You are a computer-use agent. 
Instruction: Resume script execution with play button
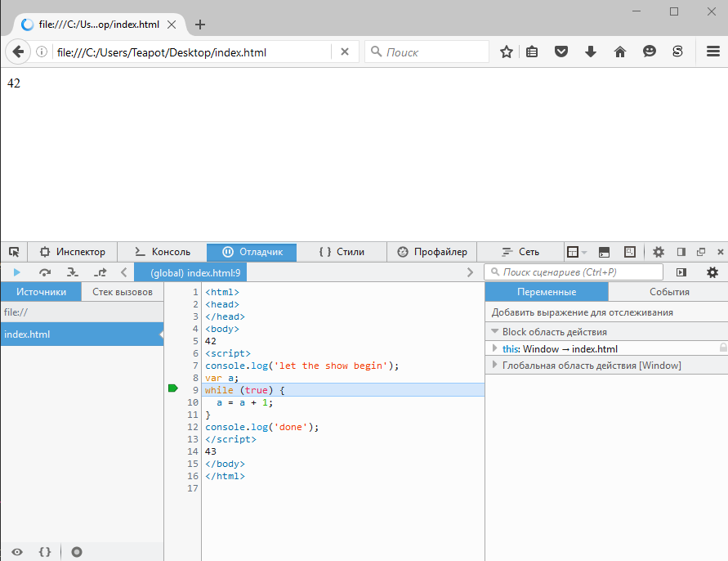coord(16,272)
